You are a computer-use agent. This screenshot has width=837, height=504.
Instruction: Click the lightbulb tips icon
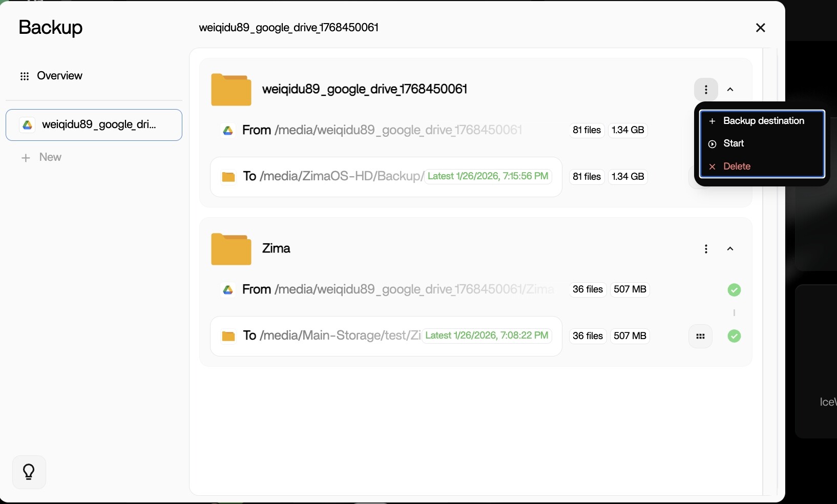(29, 472)
